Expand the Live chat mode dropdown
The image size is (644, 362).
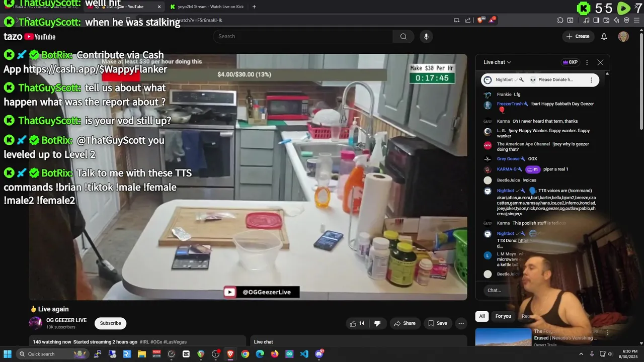[497, 62]
